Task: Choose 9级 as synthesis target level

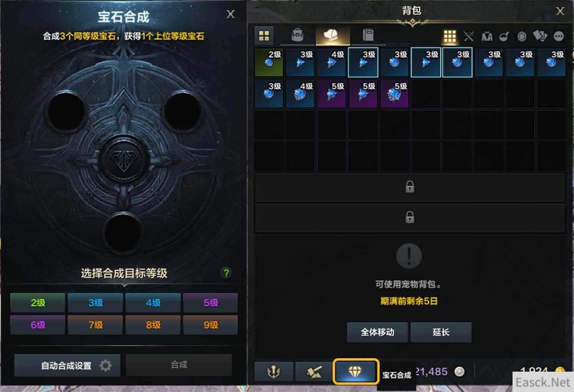Action: point(211,325)
